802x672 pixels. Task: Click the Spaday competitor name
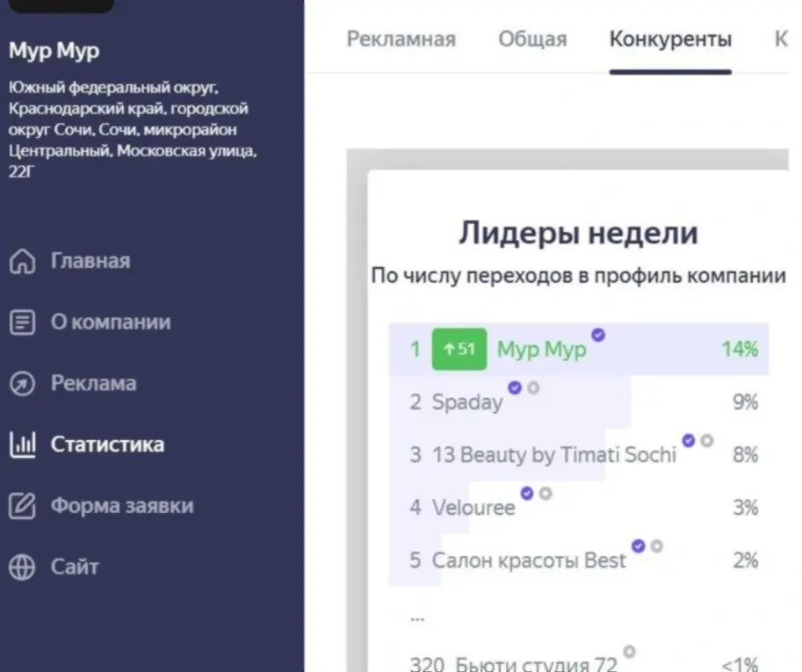pos(467,402)
